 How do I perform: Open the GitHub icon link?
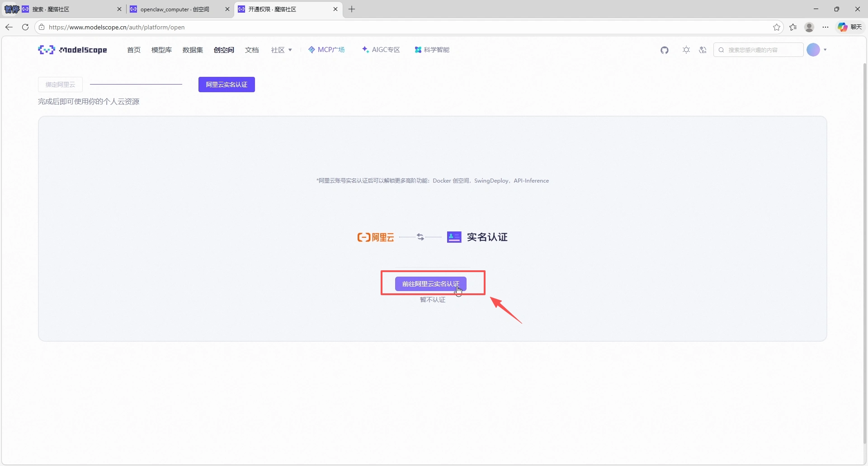coord(665,50)
